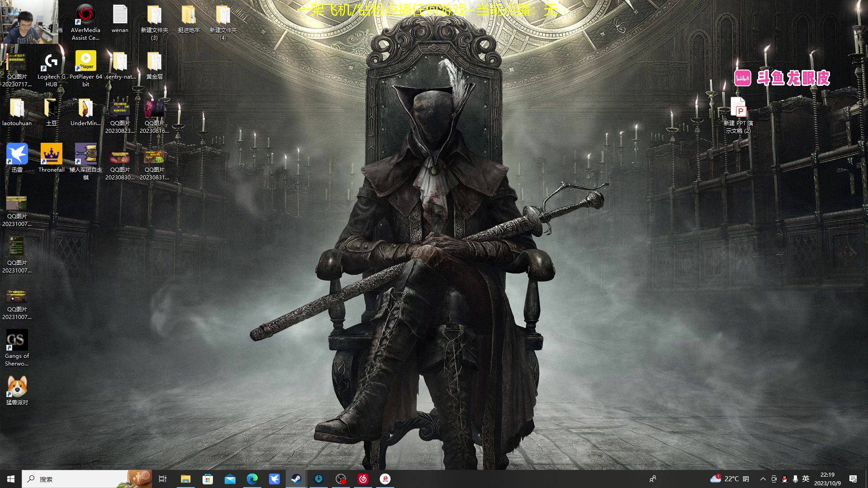Viewport: 868px width, 488px height.
Task: Open Task View on the taskbar
Action: pyautogui.click(x=163, y=479)
